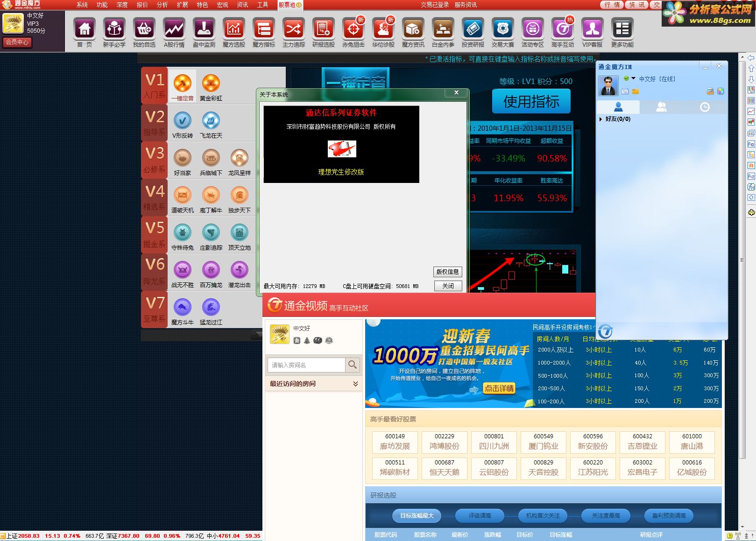The width and height of the screenshot is (756, 541).
Task: Click the room search magnifier button
Action: (x=353, y=365)
